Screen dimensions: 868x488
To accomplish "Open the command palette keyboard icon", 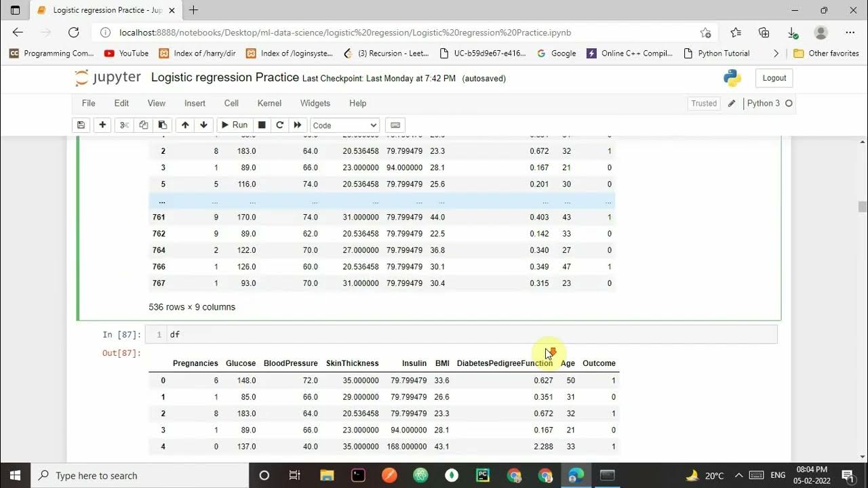I will [395, 125].
